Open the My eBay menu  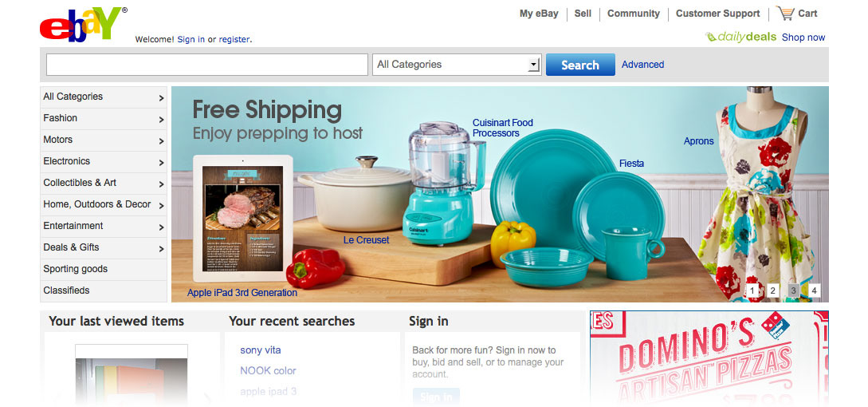click(539, 14)
